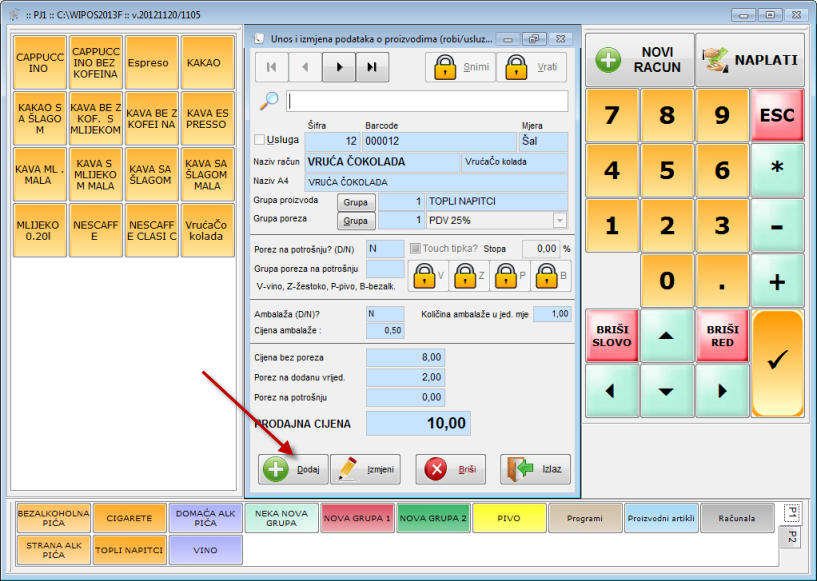Go to the previous product record
The width and height of the screenshot is (817, 581).
point(306,67)
